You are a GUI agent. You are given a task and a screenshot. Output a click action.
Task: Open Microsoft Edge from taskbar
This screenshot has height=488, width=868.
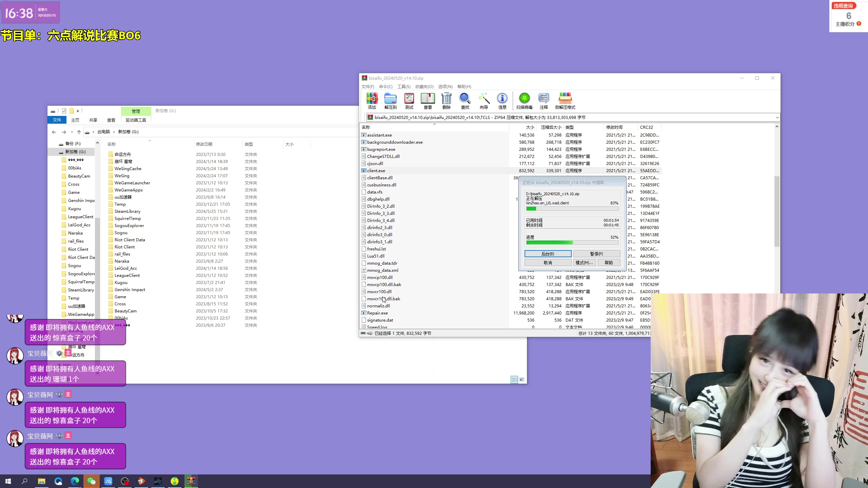pos(75,481)
